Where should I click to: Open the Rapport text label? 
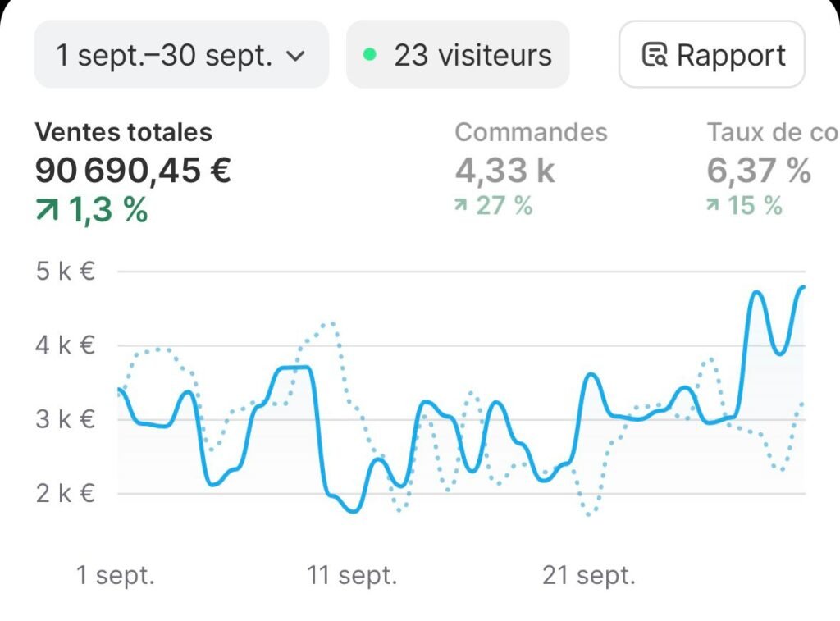pos(731,56)
